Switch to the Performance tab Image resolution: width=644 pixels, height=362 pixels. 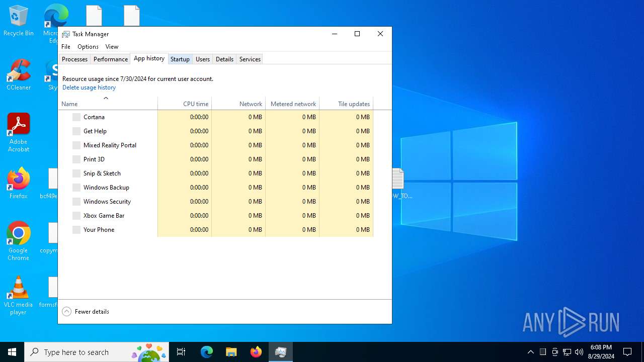pyautogui.click(x=111, y=59)
